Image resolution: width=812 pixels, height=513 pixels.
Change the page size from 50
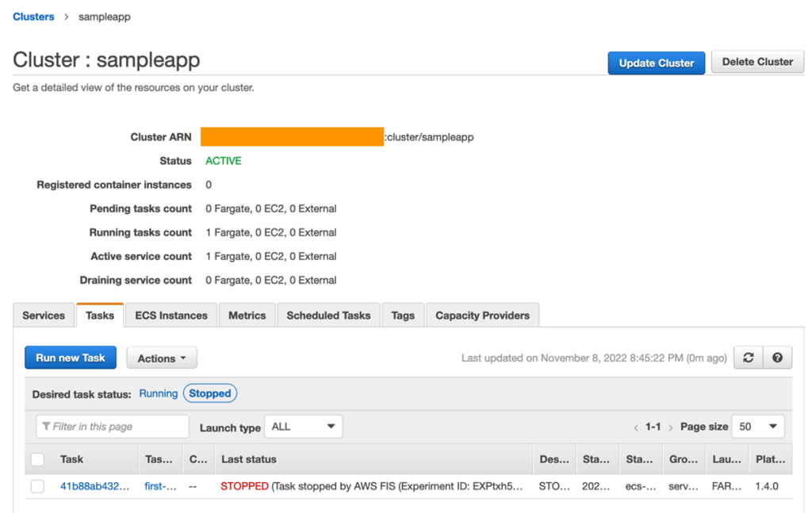pyautogui.click(x=758, y=426)
